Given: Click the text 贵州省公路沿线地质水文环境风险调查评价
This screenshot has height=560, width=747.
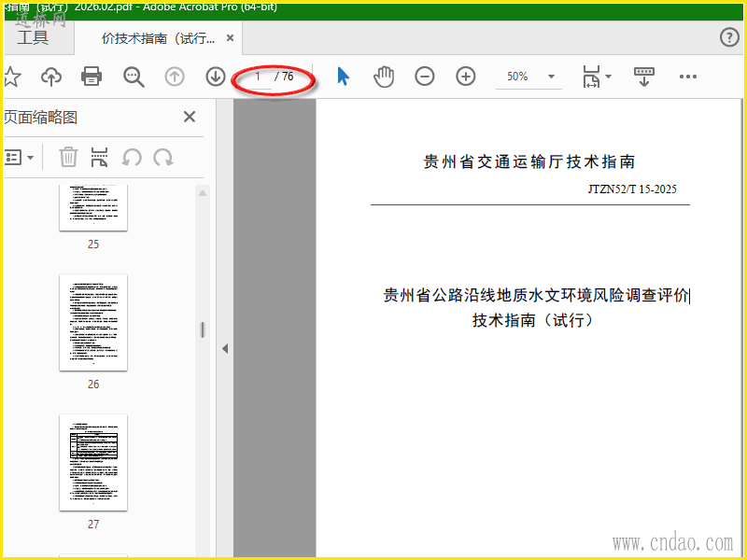Looking at the screenshot, I should [536, 295].
